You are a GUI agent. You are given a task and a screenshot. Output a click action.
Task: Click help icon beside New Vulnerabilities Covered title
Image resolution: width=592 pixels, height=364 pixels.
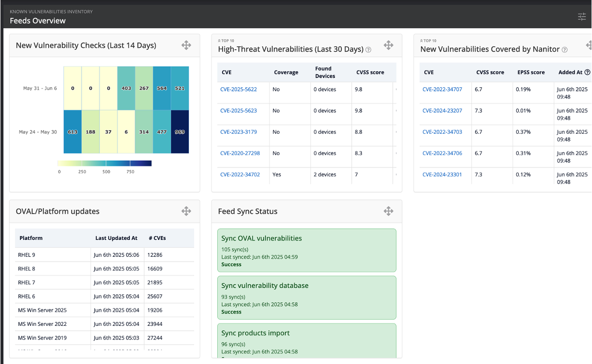[x=564, y=50]
